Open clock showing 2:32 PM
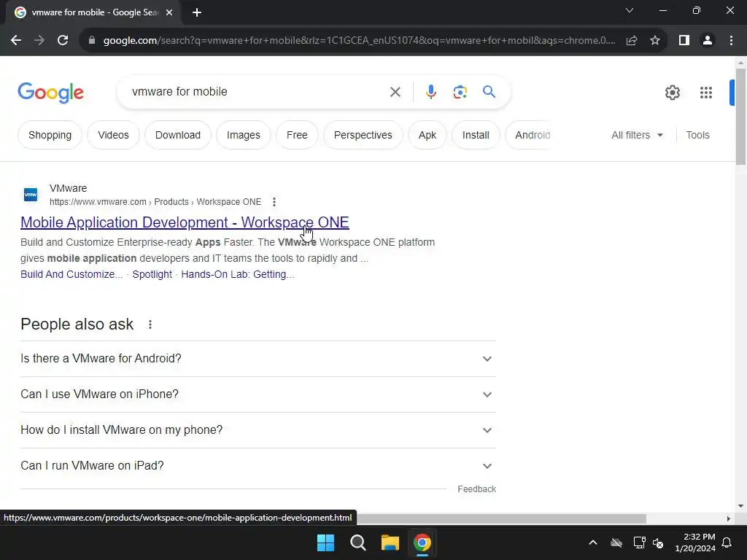Screen dimensions: 747x560 [x=695, y=542]
